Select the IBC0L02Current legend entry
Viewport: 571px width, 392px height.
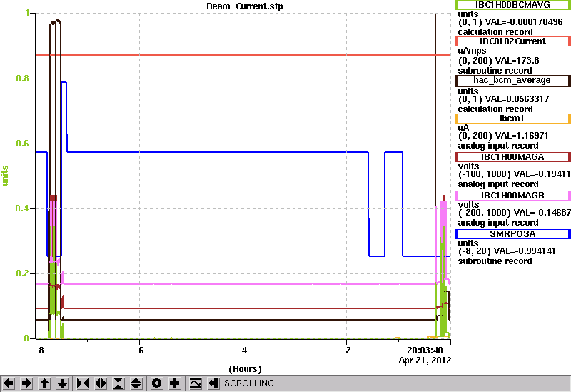click(x=512, y=41)
